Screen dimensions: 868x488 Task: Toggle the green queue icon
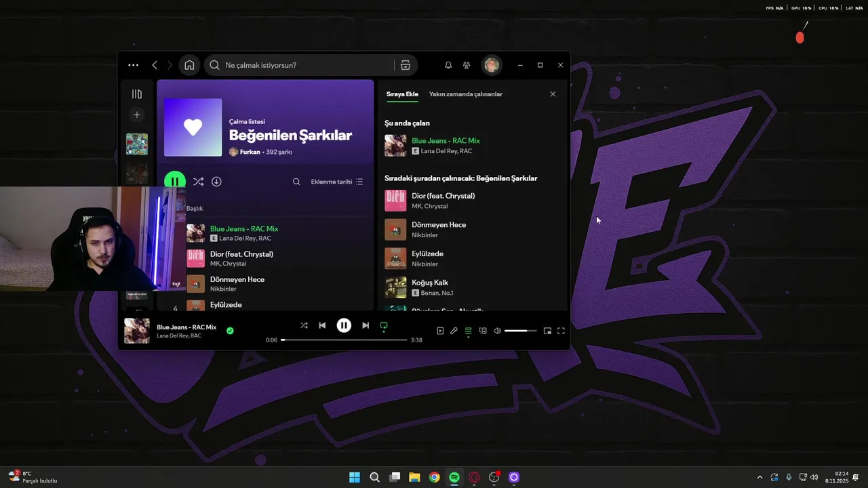point(468,331)
